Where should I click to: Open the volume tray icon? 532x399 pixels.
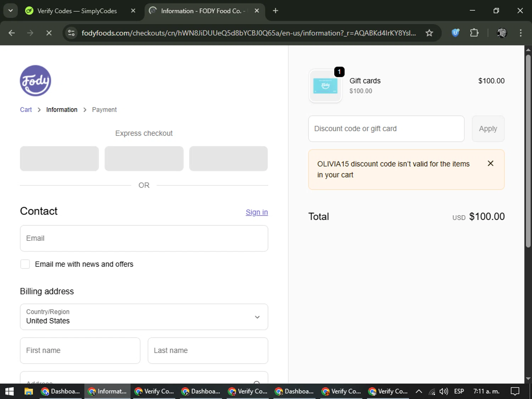[443, 392]
